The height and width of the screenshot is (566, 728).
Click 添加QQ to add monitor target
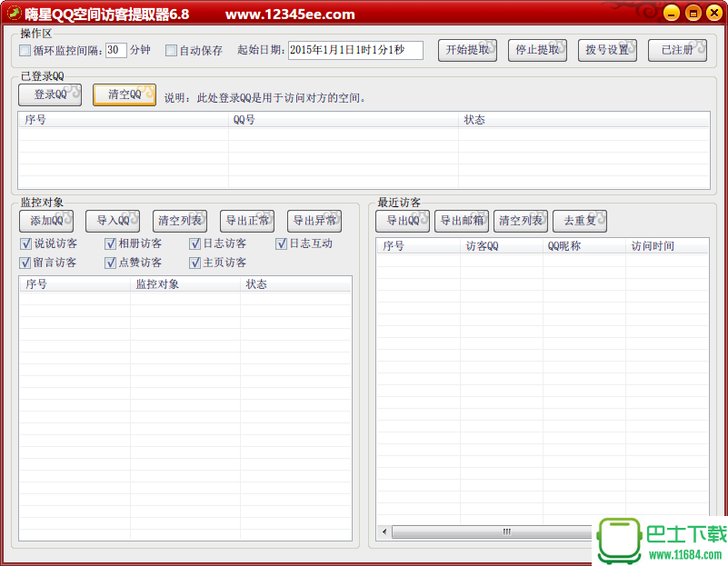47,221
